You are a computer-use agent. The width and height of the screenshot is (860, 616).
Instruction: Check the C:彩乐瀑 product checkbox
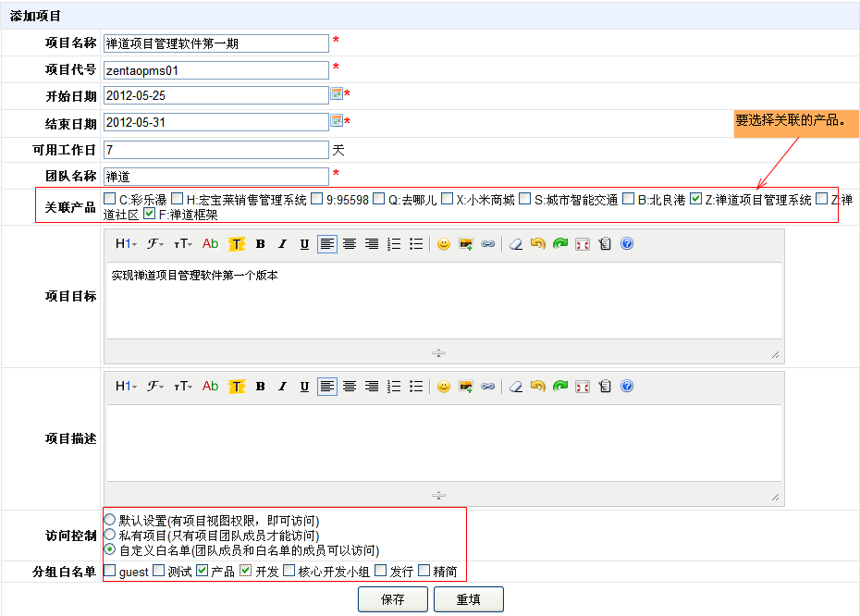pos(110,199)
